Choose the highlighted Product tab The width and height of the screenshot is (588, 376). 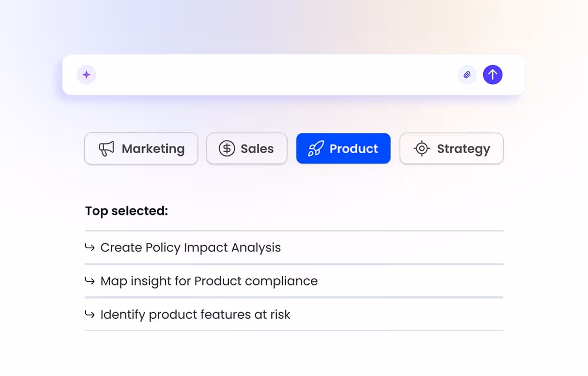(344, 148)
